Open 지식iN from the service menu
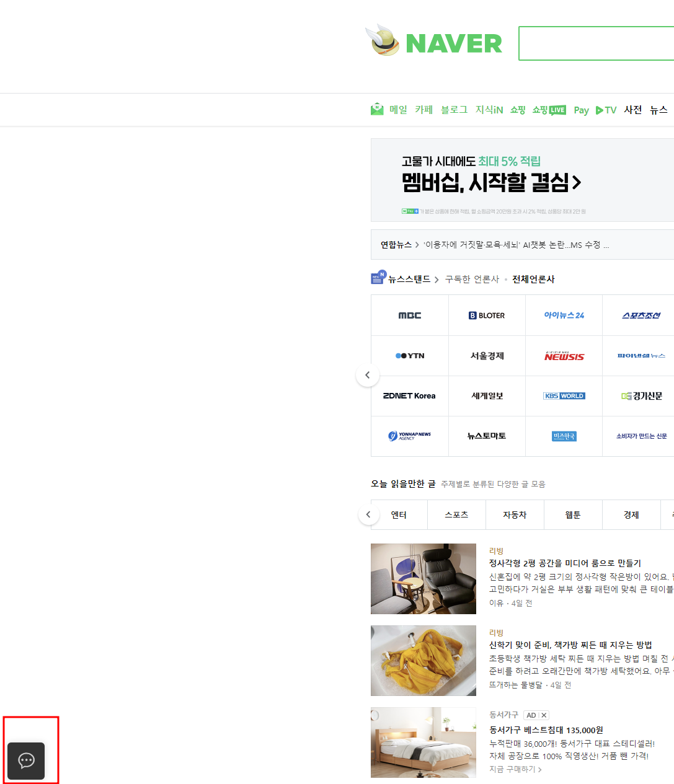This screenshot has height=784, width=674. pos(489,110)
